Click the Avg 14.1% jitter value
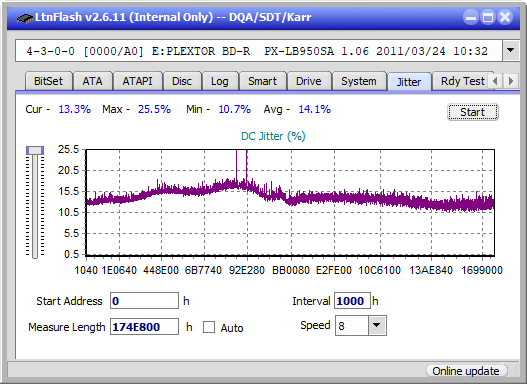The image size is (527, 384). 315,109
